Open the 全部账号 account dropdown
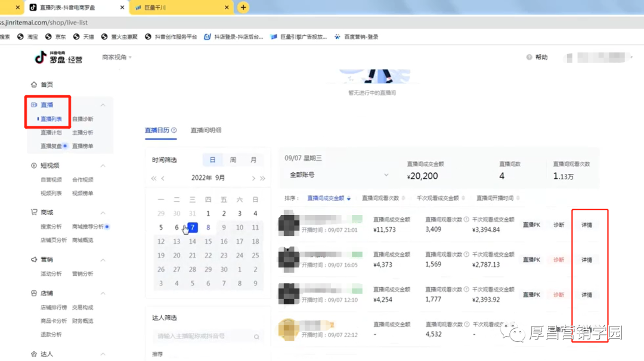644x361 pixels. (339, 175)
